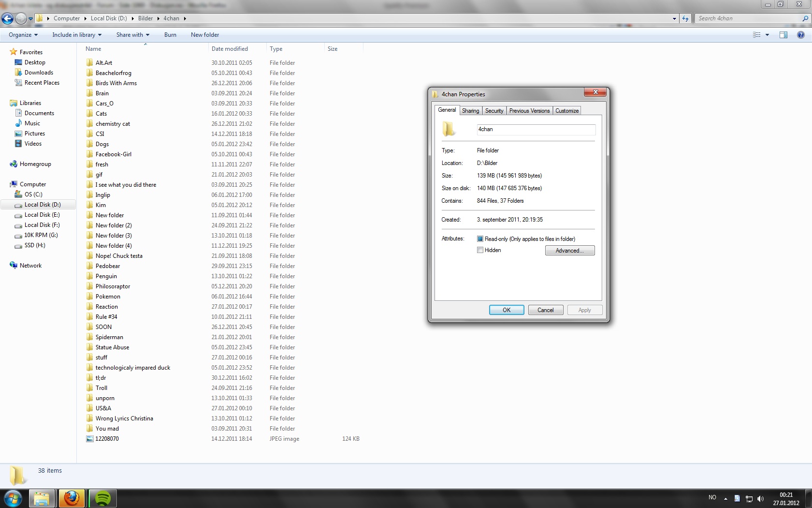The image size is (812, 508).
Task: Click the folder name field 4chan
Action: pos(536,129)
